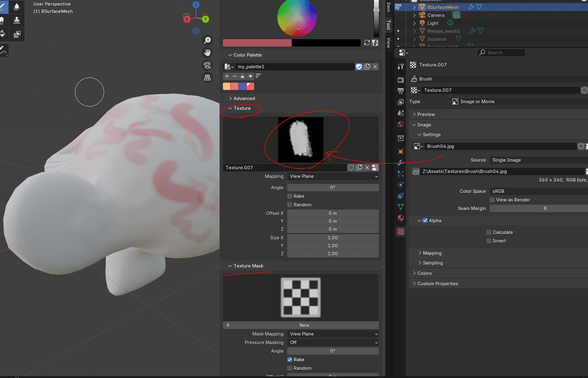
Task: Unlink the my_palette1 palette
Action: tap(375, 67)
